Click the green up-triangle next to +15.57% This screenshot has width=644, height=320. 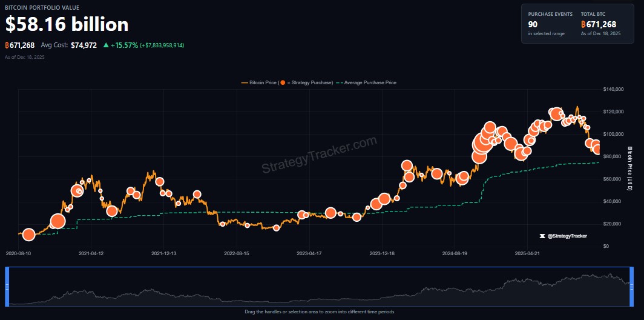(x=106, y=45)
